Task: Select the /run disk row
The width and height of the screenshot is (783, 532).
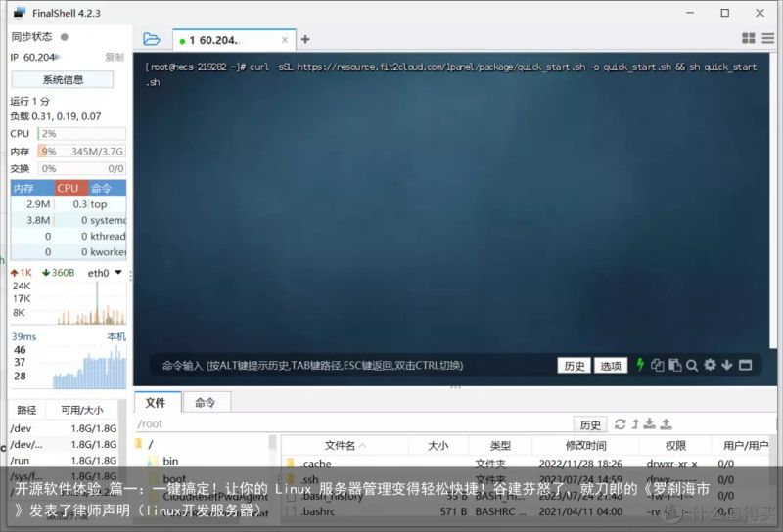Action: click(64, 461)
